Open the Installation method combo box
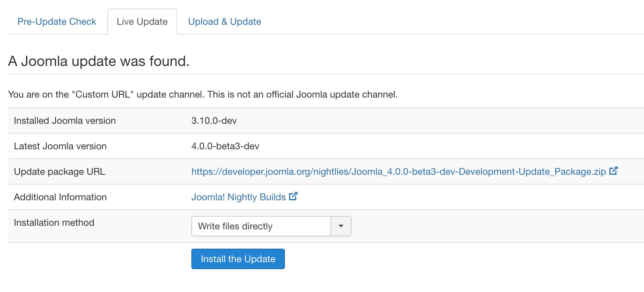Viewport: 644px width, 292px height. tap(271, 226)
